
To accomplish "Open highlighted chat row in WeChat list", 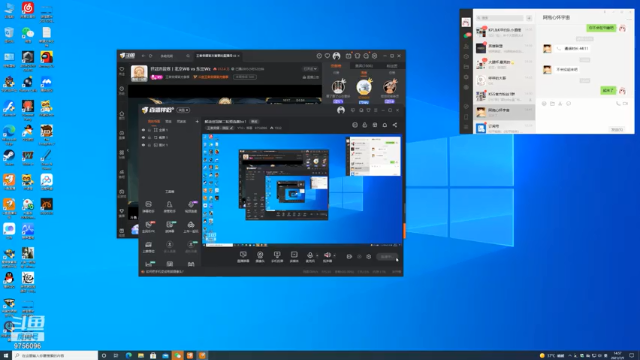I will [504, 112].
